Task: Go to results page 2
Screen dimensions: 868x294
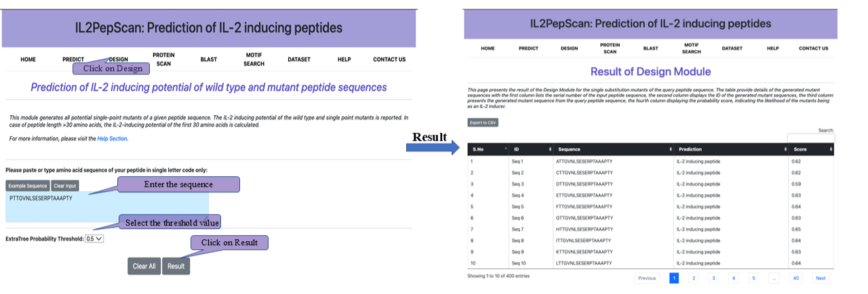Action: pos(694,278)
